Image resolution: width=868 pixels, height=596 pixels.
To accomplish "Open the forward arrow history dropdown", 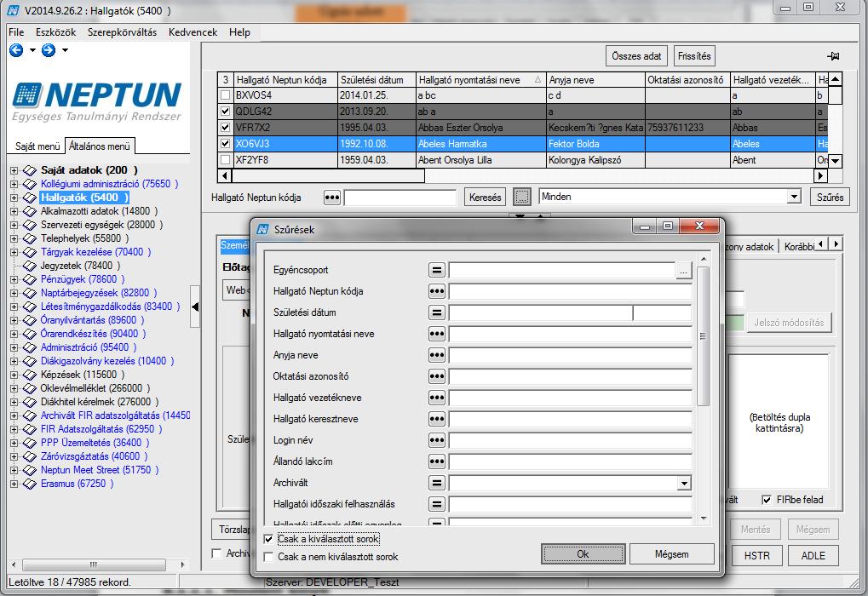I will (x=66, y=50).
